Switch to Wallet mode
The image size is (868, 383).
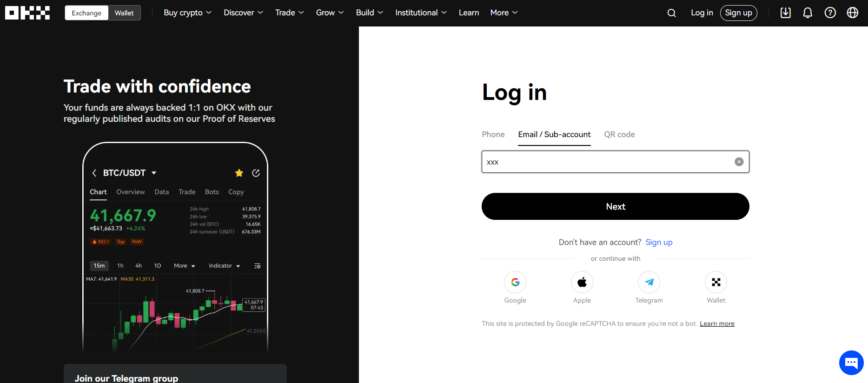(124, 13)
